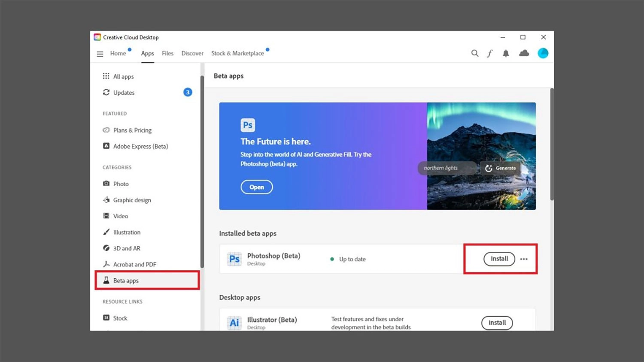Viewport: 644px width, 362px height.
Task: Select the Updates sidebar label
Action: pyautogui.click(x=124, y=93)
